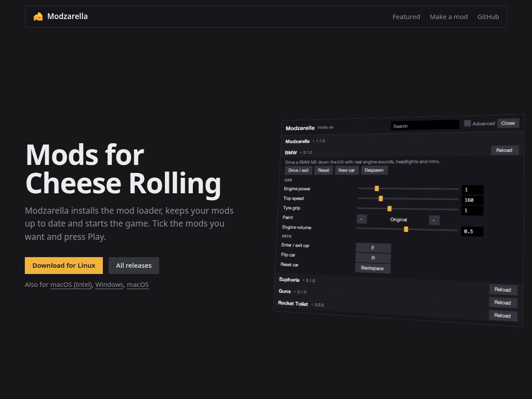Click the Despawn button
Image resolution: width=532 pixels, height=399 pixels.
[374, 170]
